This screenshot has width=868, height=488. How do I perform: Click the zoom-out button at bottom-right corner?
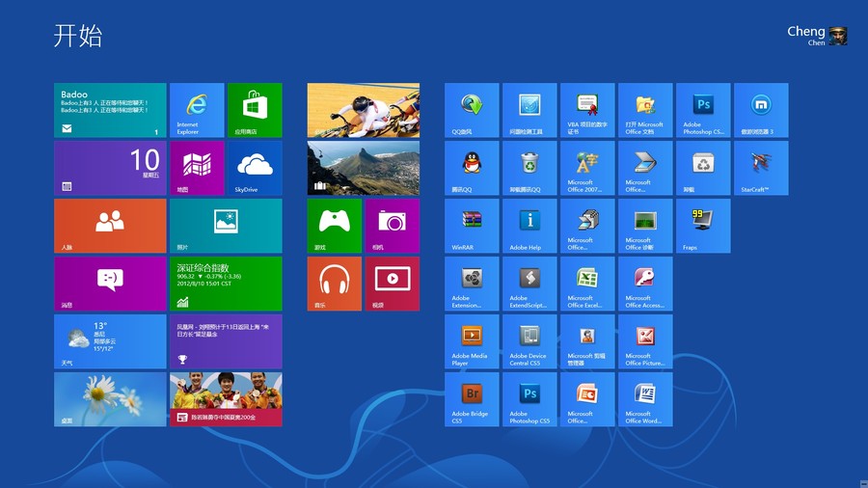859,481
